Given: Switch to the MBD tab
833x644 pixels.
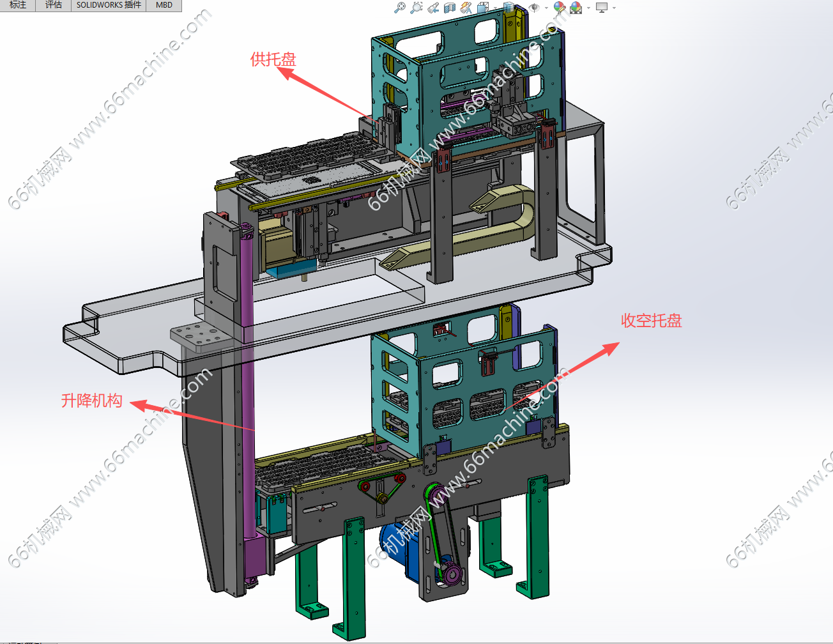Looking at the screenshot, I should 164,5.
